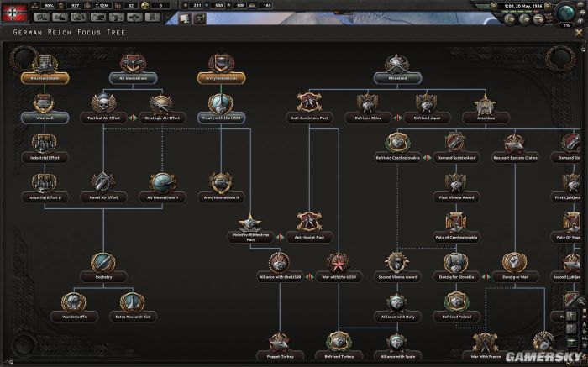This screenshot has width=588, height=367.
Task: Select the Danzig or War focus
Action: 515,269
